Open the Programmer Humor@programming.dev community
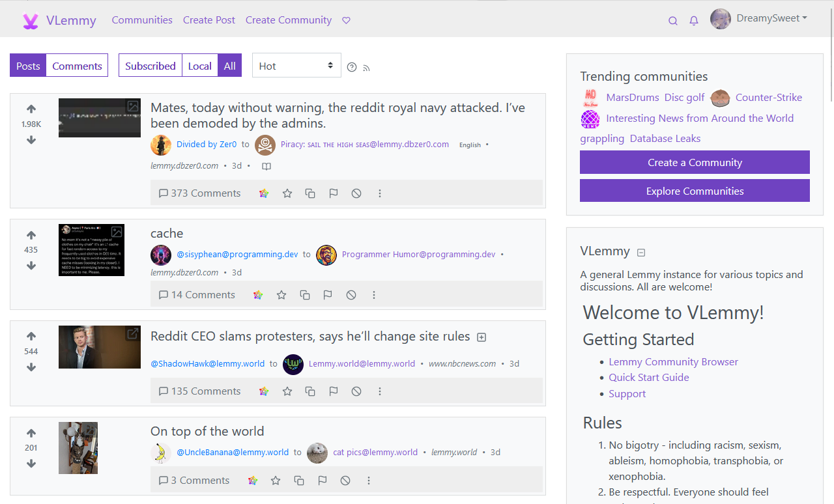This screenshot has height=504, width=834. (418, 255)
